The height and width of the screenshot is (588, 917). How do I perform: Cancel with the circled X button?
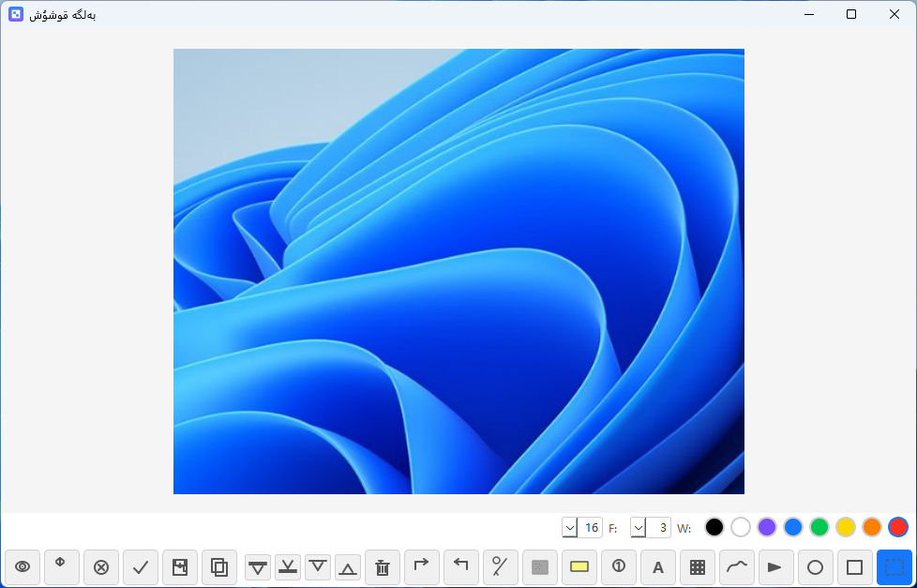coord(101,567)
